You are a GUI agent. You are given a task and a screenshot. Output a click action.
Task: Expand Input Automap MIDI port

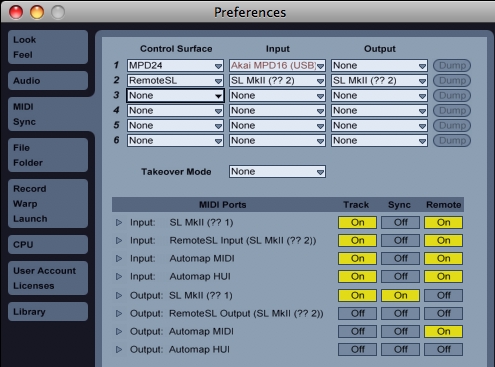coord(119,258)
